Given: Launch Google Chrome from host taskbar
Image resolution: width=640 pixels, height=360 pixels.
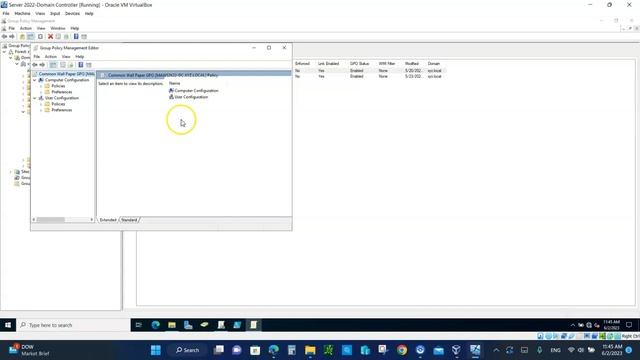Looking at the screenshot, I should click(402, 350).
